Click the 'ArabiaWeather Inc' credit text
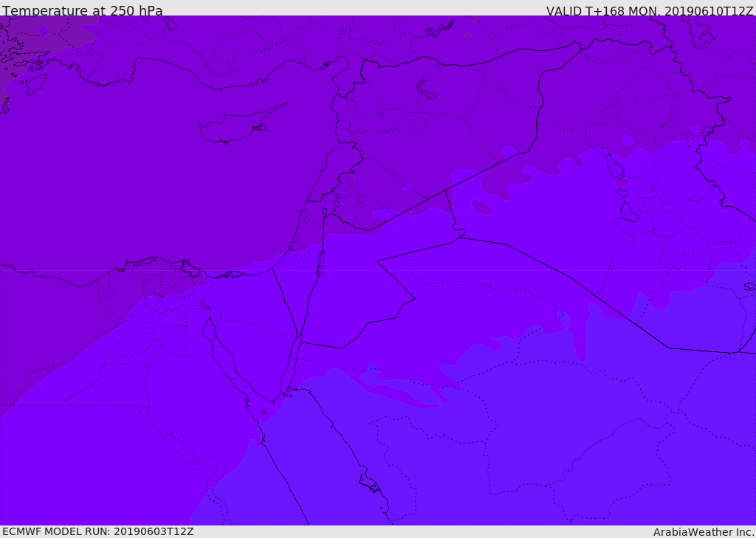Image resolution: width=756 pixels, height=538 pixels. click(704, 532)
